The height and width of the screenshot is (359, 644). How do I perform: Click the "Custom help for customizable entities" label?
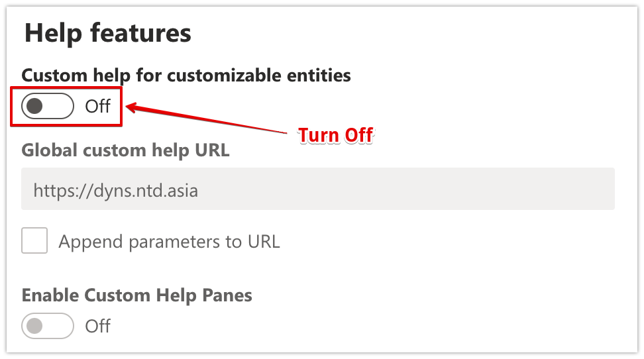click(x=186, y=76)
